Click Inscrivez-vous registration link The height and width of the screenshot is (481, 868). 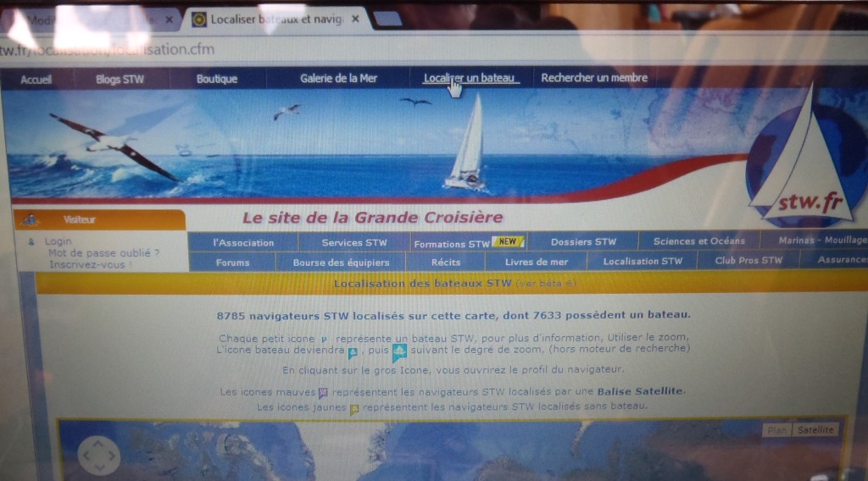pyautogui.click(x=90, y=265)
